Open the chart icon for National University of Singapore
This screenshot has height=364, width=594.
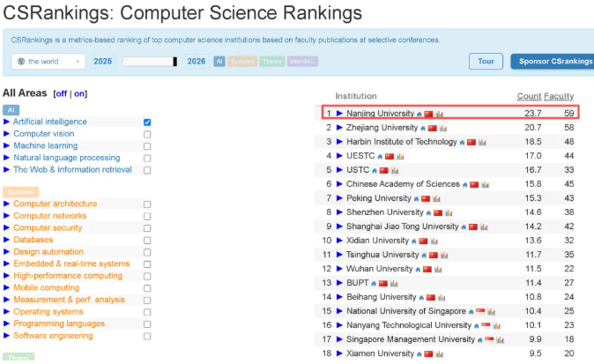coord(492,311)
